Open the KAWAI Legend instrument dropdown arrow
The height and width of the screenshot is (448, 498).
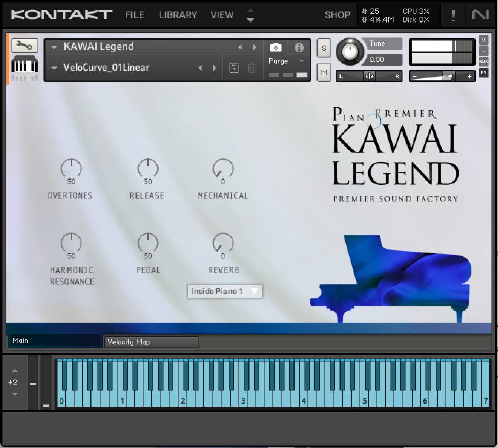tap(54, 48)
